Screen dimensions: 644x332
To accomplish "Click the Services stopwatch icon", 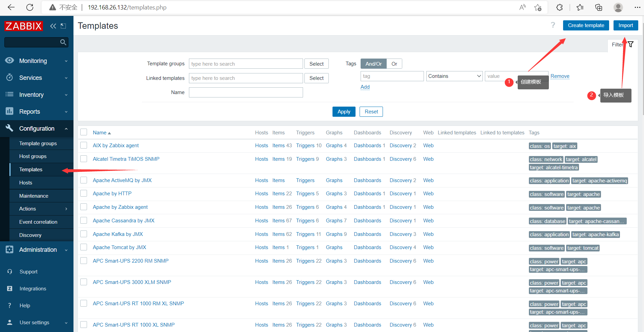I will [x=9, y=78].
